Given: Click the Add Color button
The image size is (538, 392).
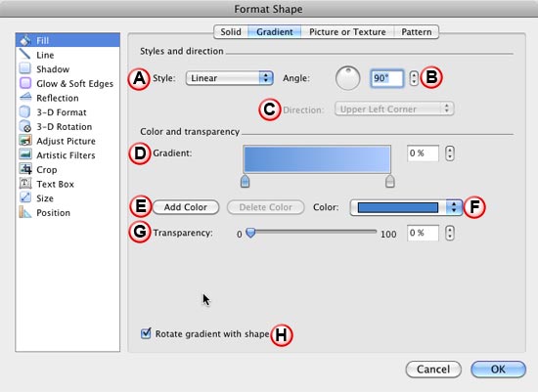Looking at the screenshot, I should click(x=186, y=207).
